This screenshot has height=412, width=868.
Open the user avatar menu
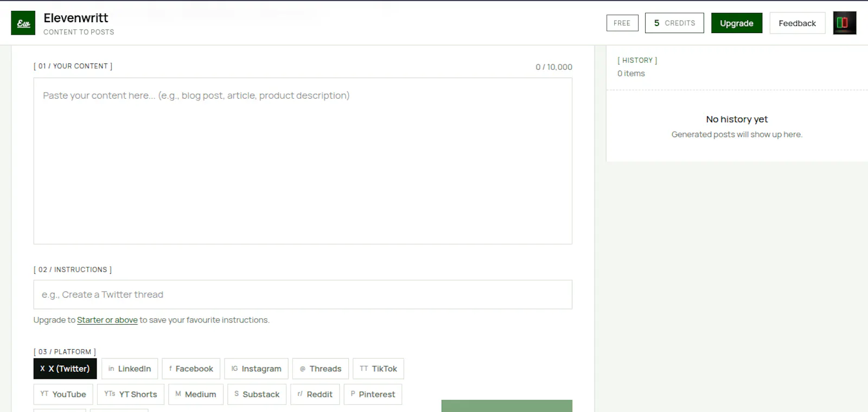tap(845, 23)
